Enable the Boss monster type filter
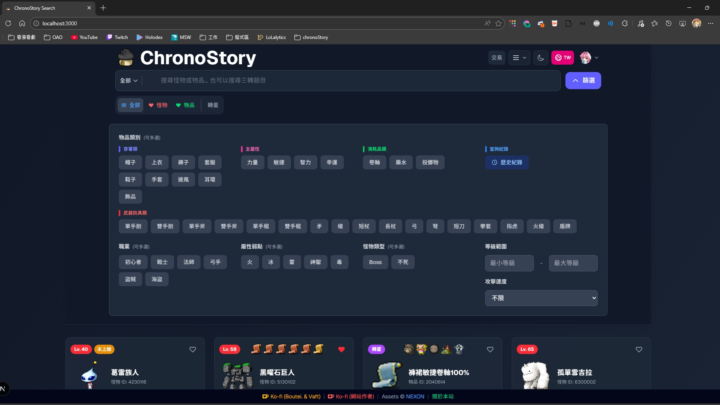Viewport: 720px width, 405px height. tap(375, 262)
